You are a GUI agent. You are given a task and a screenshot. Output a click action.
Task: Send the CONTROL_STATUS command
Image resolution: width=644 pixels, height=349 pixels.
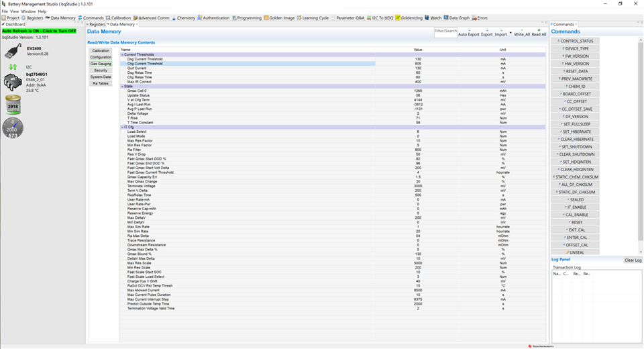pos(575,41)
